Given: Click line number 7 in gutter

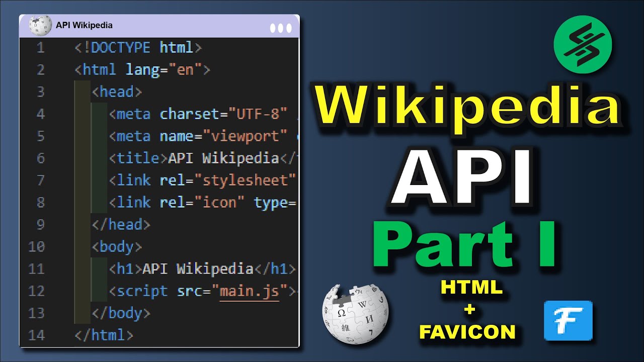Looking at the screenshot, I should (40, 180).
